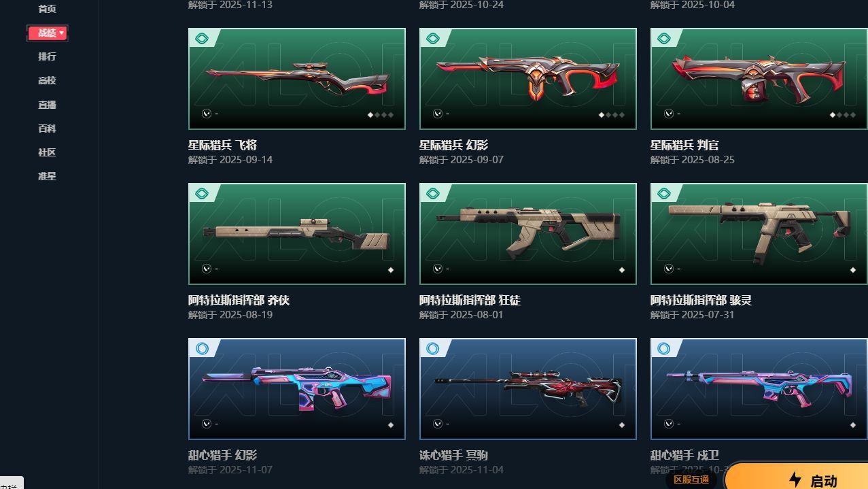Click the Valorant points icon on 阿特拉斯指挥部 狂徒 card
Screen dimensions: 868x489
(x=438, y=269)
